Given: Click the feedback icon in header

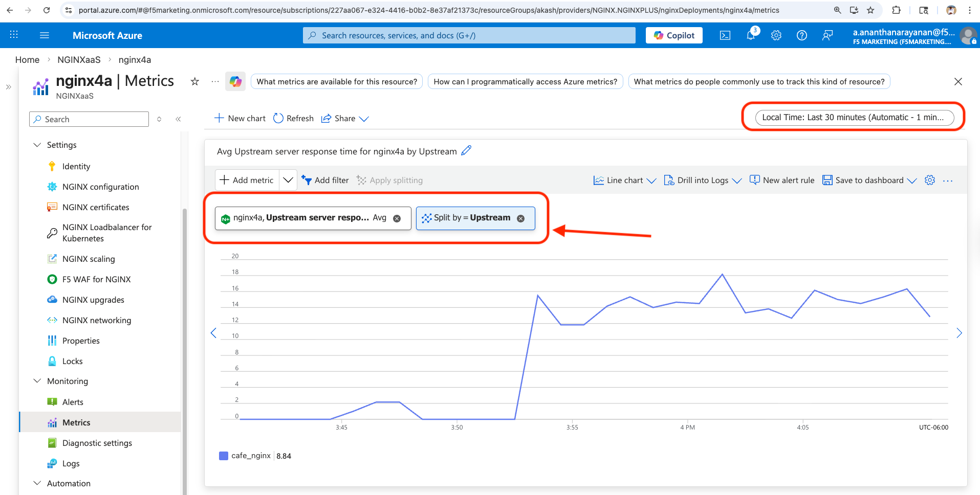Looking at the screenshot, I should (827, 35).
